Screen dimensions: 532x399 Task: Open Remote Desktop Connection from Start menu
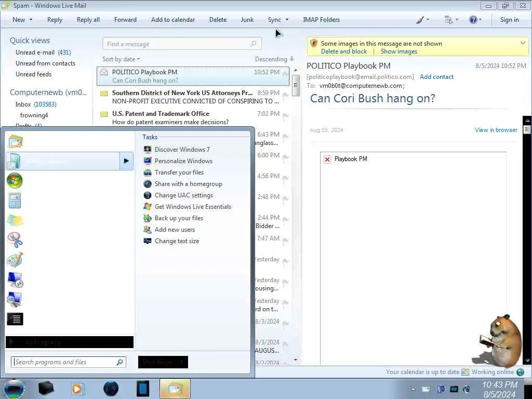click(15, 280)
